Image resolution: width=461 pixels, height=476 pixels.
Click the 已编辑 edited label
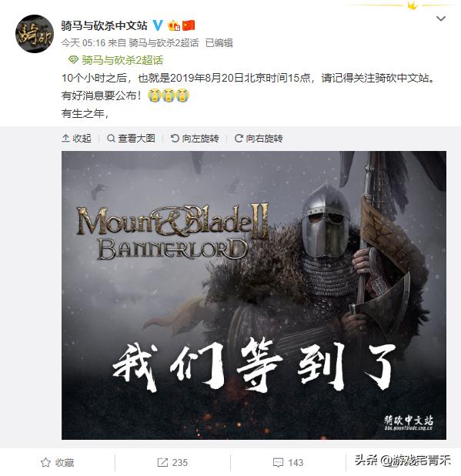[219, 43]
